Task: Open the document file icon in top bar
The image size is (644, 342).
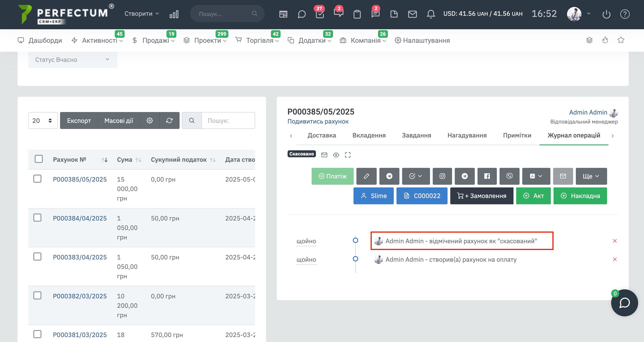Action: [394, 14]
